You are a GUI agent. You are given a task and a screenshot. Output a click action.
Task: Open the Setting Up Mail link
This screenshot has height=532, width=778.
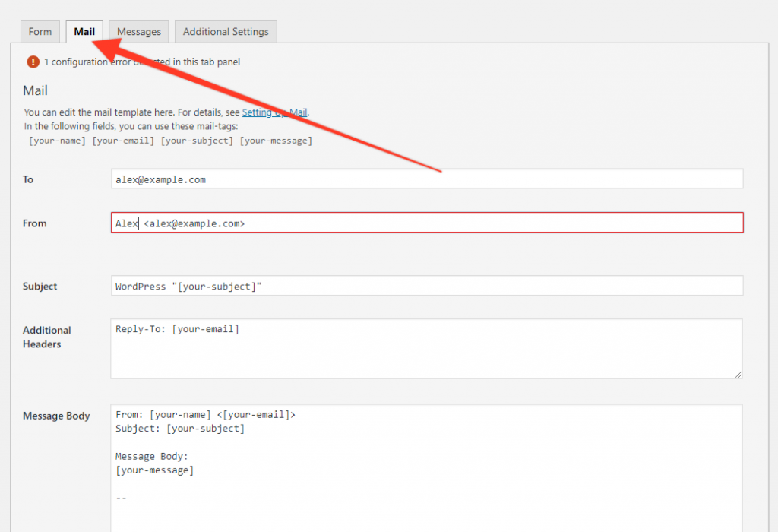tap(274, 112)
